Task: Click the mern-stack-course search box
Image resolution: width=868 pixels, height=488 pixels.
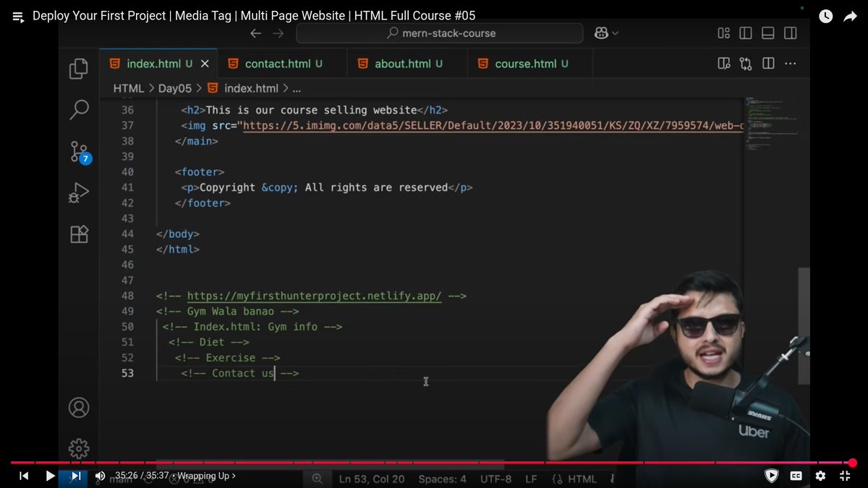Action: point(440,33)
